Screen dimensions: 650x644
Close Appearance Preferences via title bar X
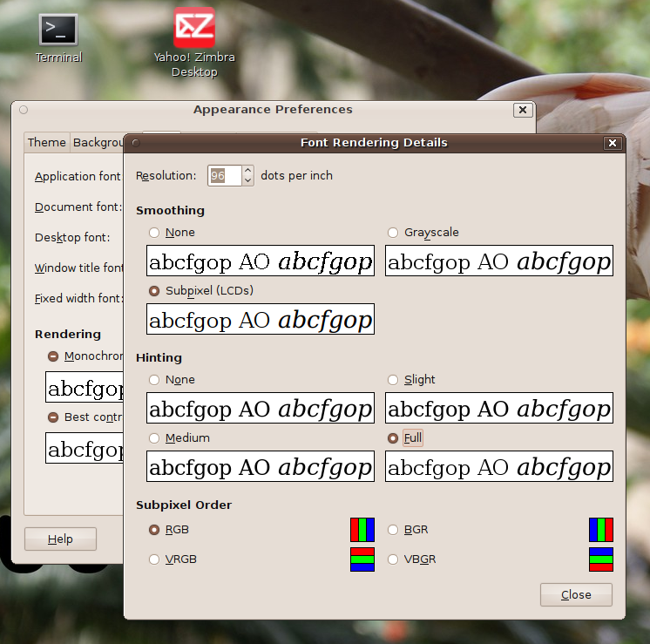coord(523,110)
